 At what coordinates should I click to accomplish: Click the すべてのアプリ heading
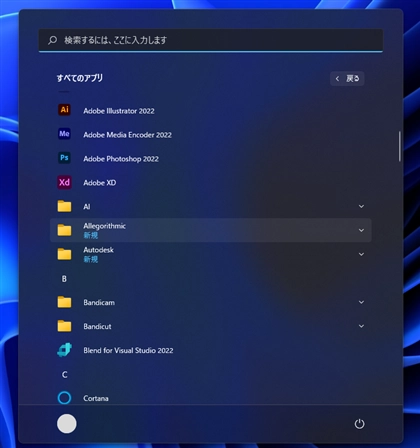[x=80, y=78]
